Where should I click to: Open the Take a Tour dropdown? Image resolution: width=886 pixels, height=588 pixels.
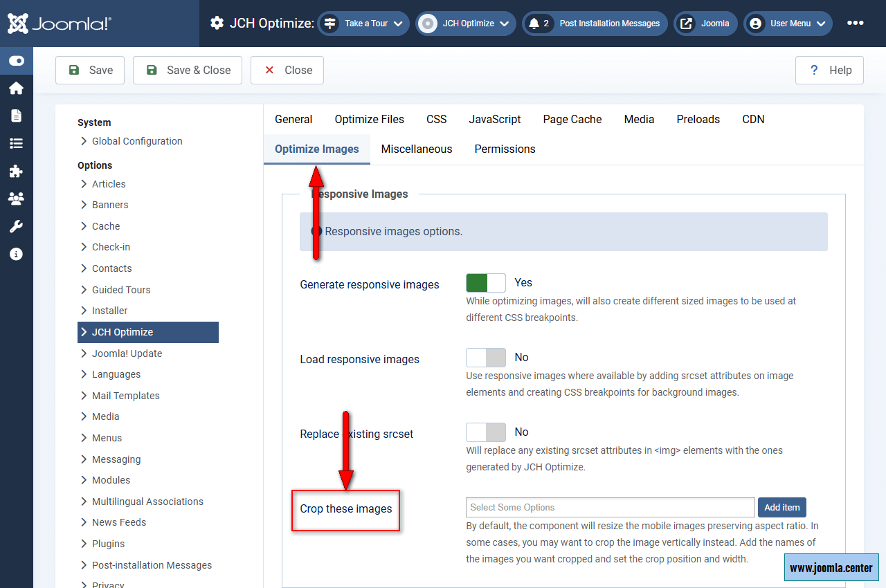(363, 24)
